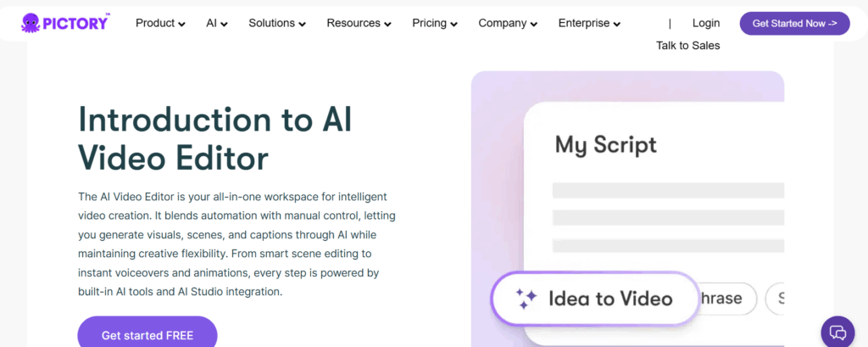This screenshot has height=347, width=868.
Task: Click the sparkle icon beside Idea to Video
Action: coord(526,299)
